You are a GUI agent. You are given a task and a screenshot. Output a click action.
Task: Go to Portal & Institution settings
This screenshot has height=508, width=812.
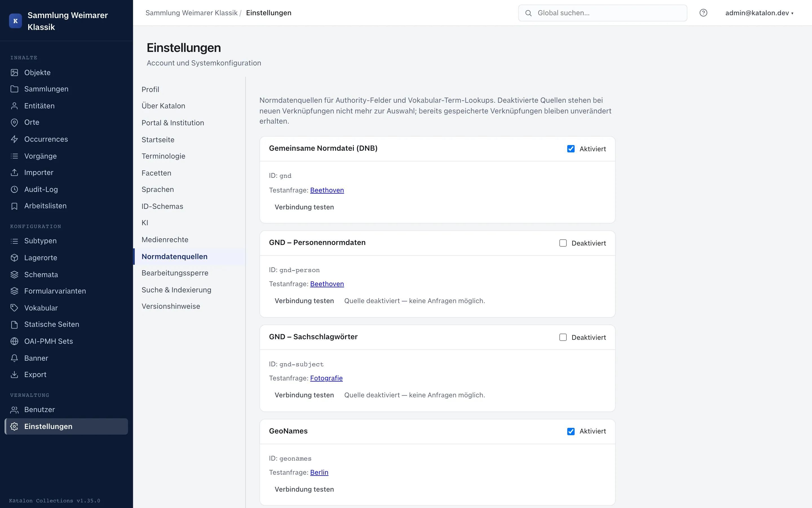[x=189, y=123]
